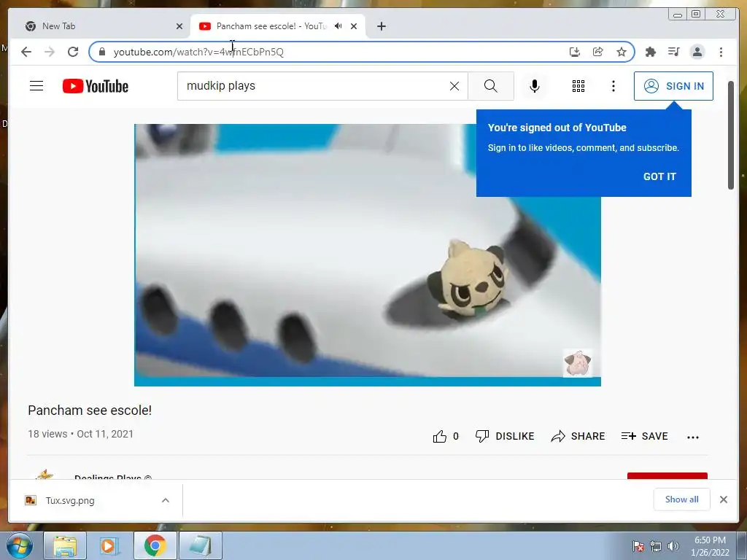Click on the video player
Image resolution: width=747 pixels, height=560 pixels.
(368, 254)
